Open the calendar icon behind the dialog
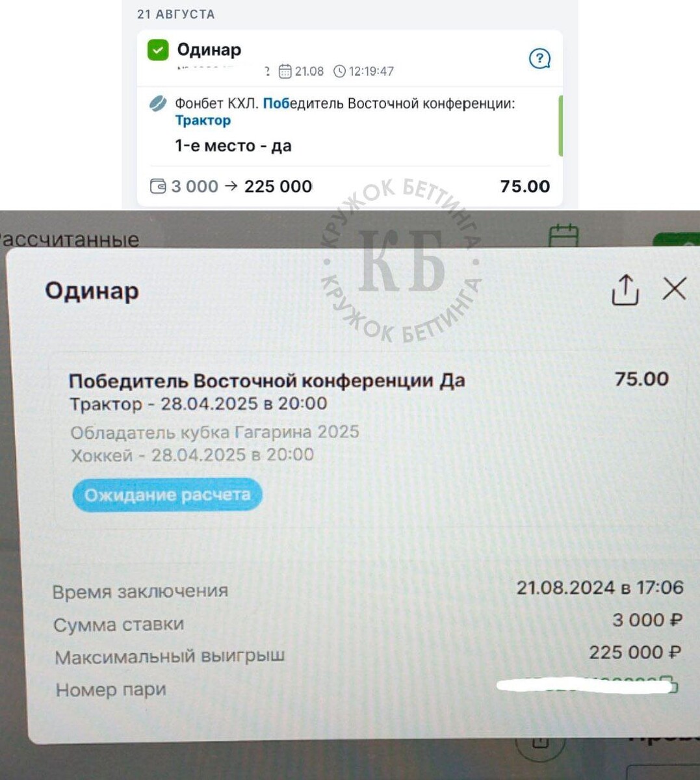Screen dimensions: 700x780 click(564, 235)
